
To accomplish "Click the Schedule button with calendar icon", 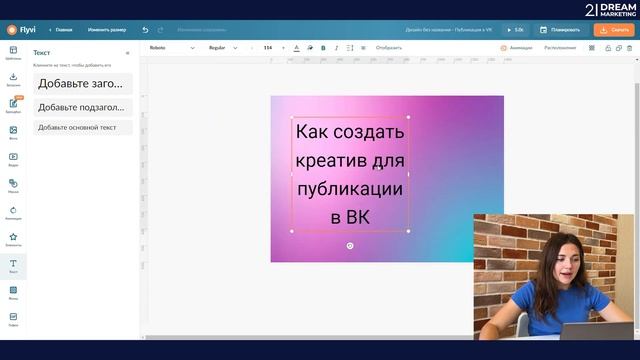I will pos(560,30).
